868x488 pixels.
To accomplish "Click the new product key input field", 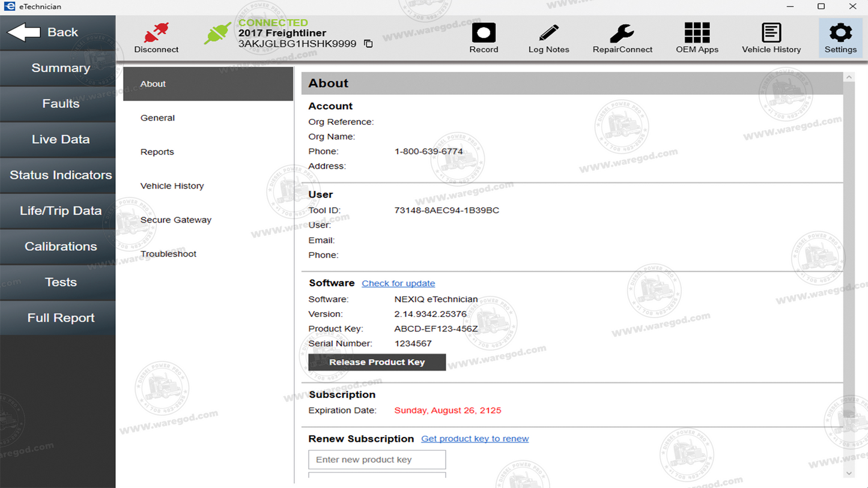I will coord(377,459).
